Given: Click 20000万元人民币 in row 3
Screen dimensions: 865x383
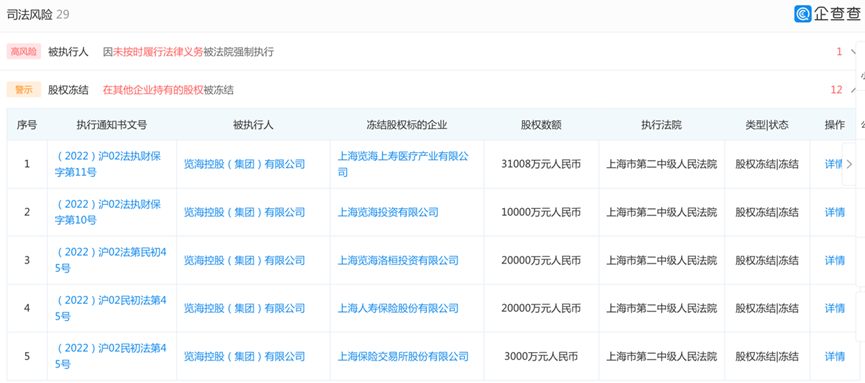Looking at the screenshot, I should [x=541, y=260].
